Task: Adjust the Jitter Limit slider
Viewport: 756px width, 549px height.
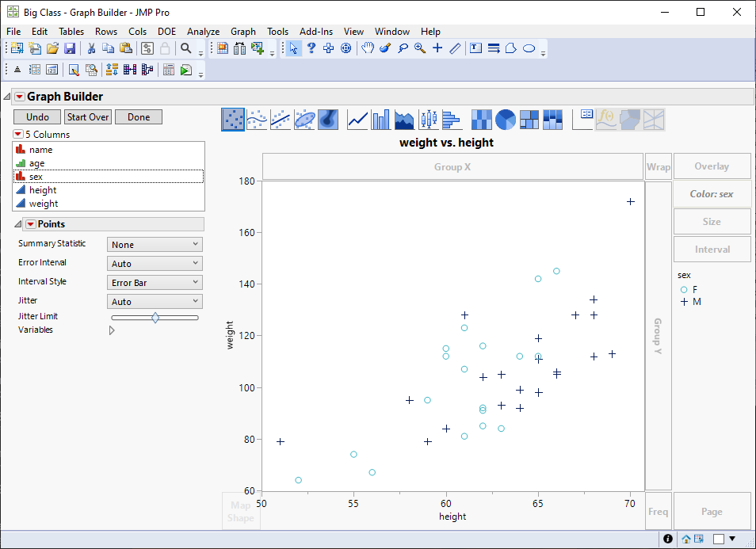Action: pyautogui.click(x=155, y=317)
